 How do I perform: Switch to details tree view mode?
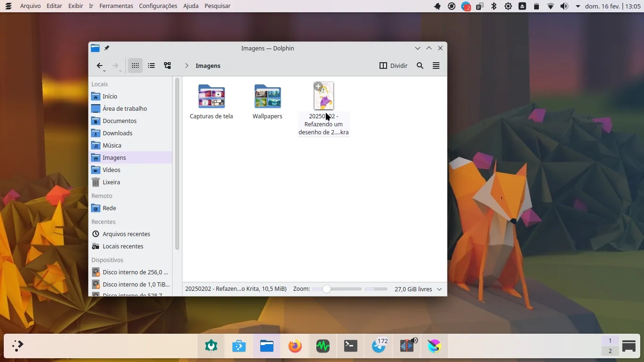(167, 66)
